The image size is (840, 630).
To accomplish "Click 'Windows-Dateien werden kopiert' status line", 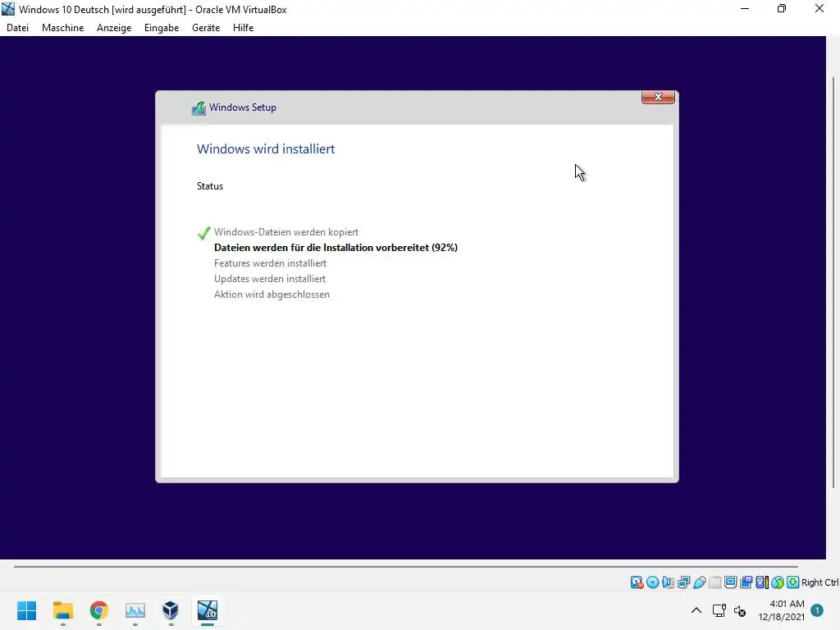I will tap(286, 232).
